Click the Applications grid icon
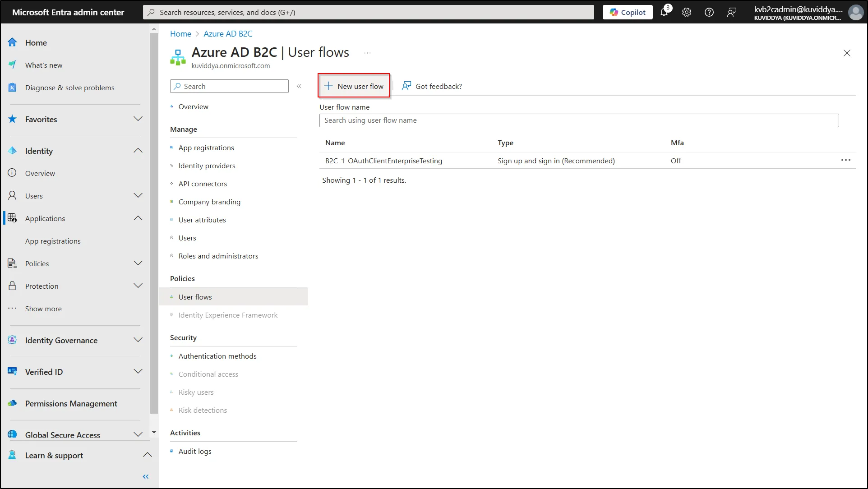This screenshot has height=489, width=868. (x=12, y=218)
